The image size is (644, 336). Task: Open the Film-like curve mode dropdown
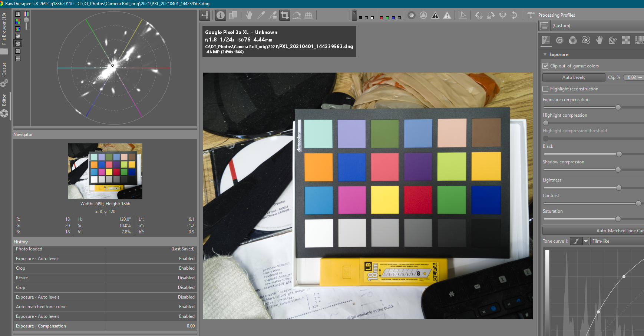pos(617,241)
